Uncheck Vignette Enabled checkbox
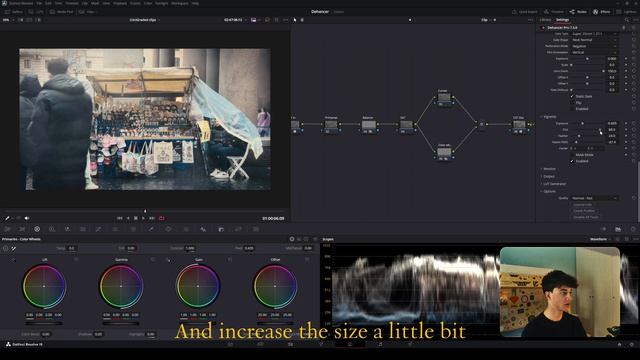The width and height of the screenshot is (640, 360). pyautogui.click(x=572, y=161)
